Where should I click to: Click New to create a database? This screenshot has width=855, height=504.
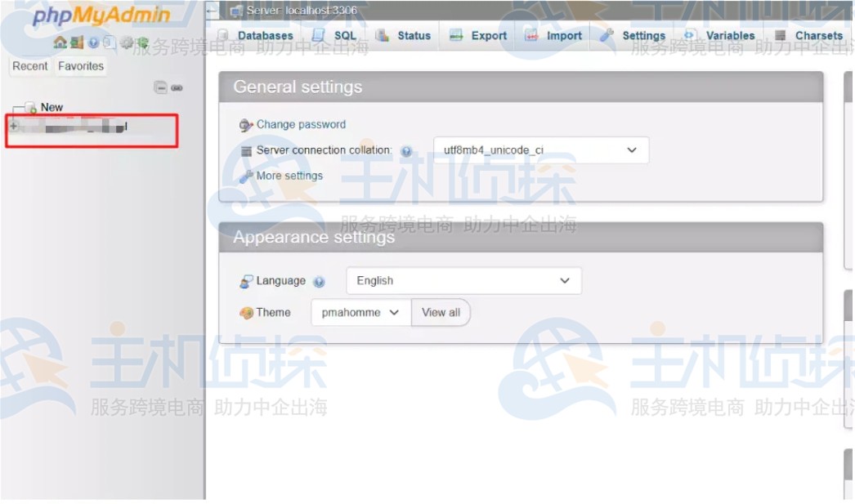(x=51, y=107)
